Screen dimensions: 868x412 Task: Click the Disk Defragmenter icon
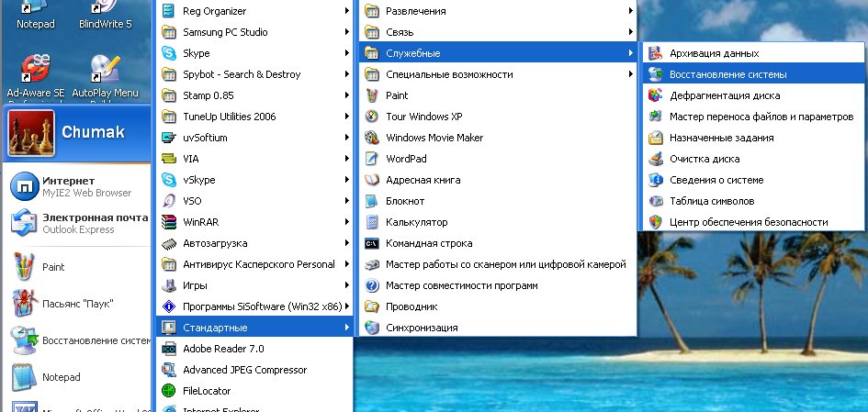click(x=655, y=95)
